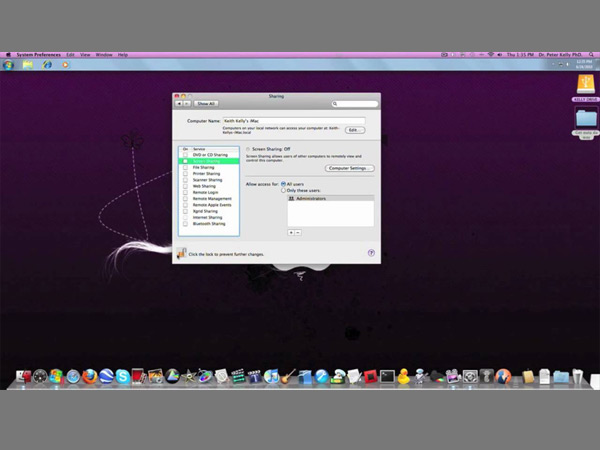This screenshot has width=600, height=450.
Task: Remove a user with the minus button
Action: point(298,233)
